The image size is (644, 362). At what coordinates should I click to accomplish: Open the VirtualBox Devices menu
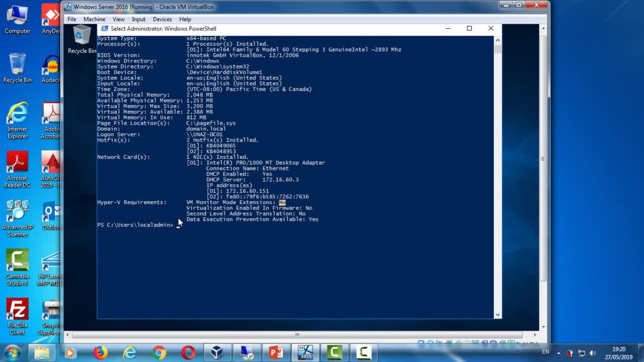[162, 19]
